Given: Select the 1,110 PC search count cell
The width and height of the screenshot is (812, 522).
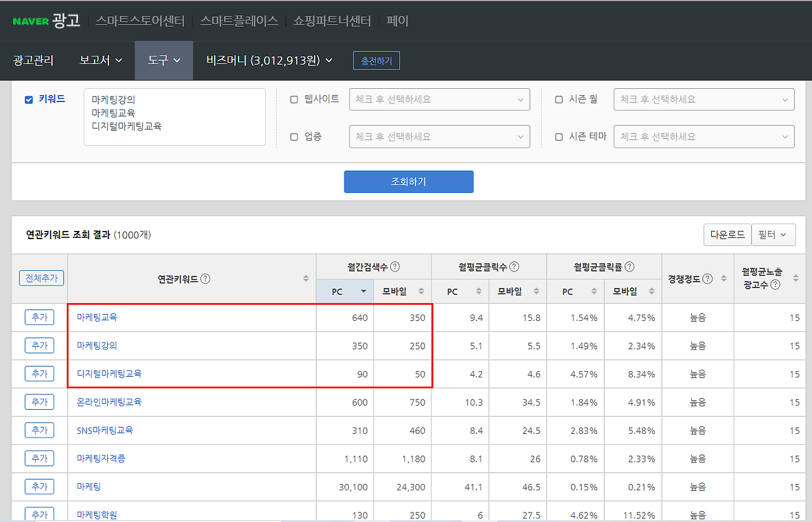Looking at the screenshot, I should click(x=345, y=459).
